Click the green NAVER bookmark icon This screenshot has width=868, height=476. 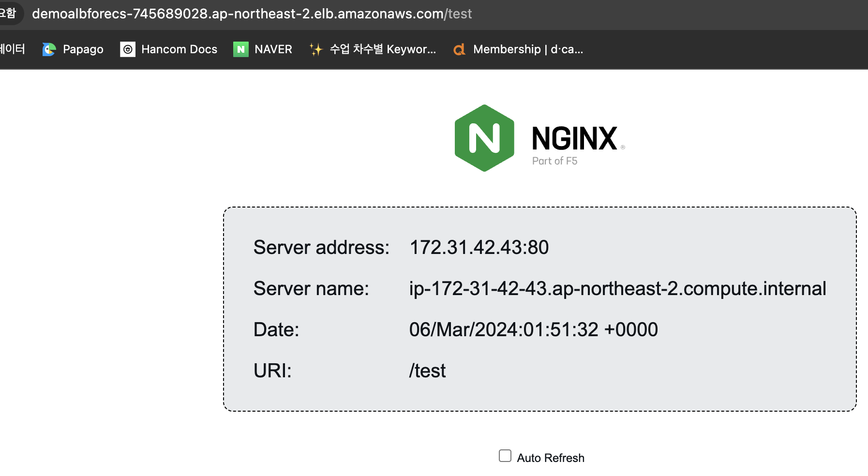[240, 49]
